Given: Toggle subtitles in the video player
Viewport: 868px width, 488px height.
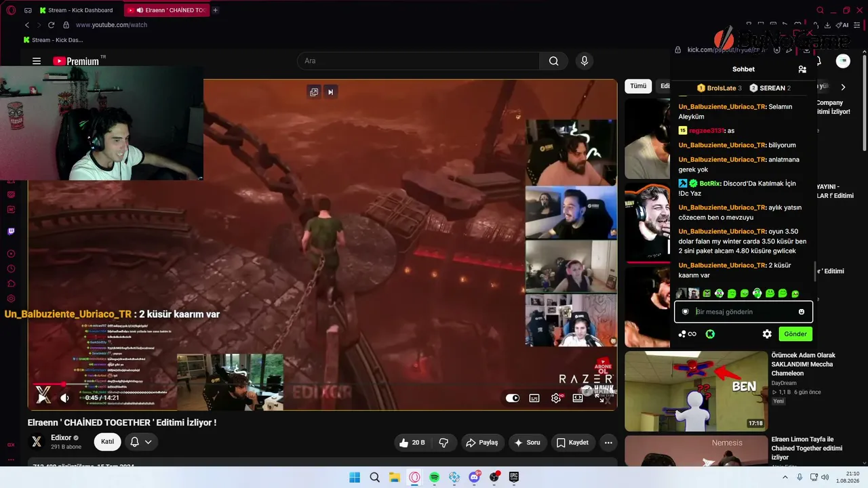Looking at the screenshot, I should point(534,398).
